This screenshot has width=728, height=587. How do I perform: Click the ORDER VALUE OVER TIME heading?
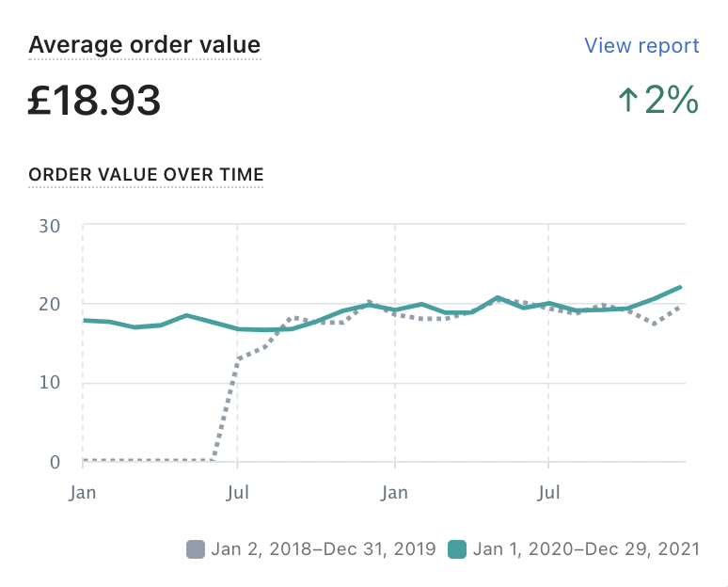click(x=146, y=174)
